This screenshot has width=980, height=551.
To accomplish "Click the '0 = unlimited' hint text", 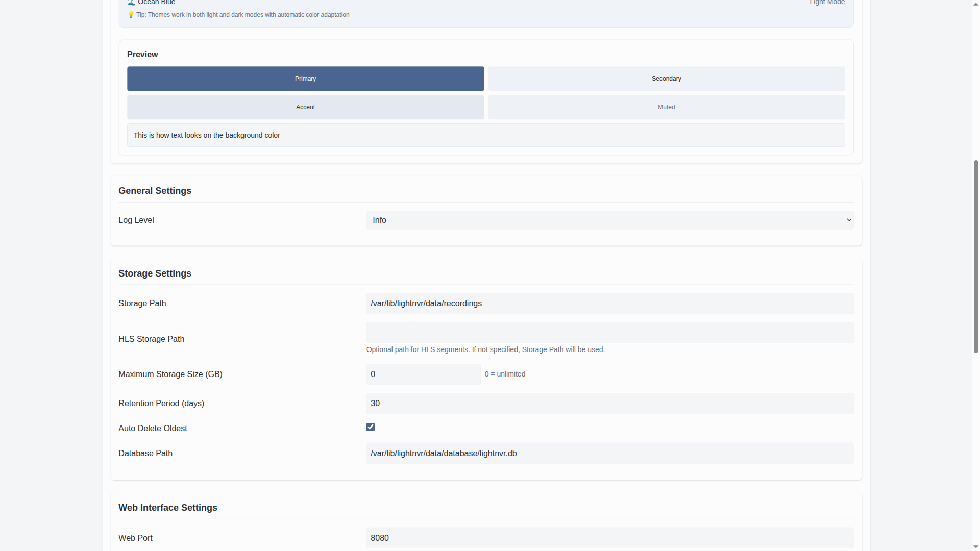I will pyautogui.click(x=505, y=374).
